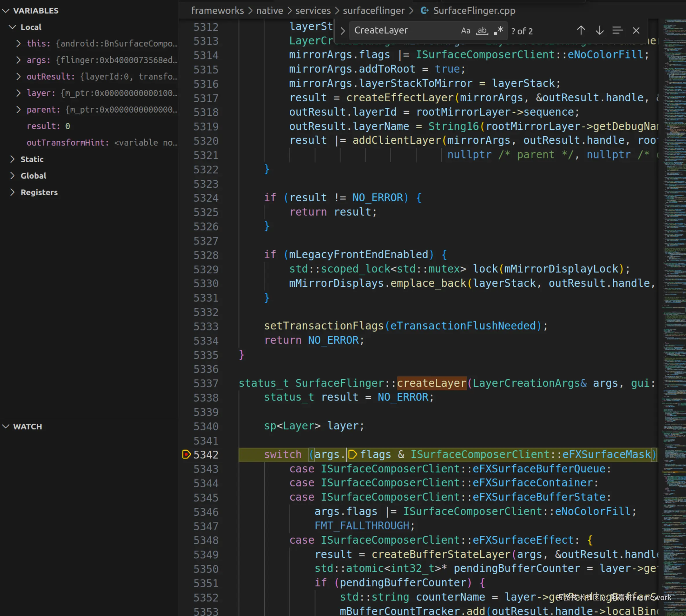Go to previous match arrow
This screenshot has width=686, height=616.
point(581,31)
